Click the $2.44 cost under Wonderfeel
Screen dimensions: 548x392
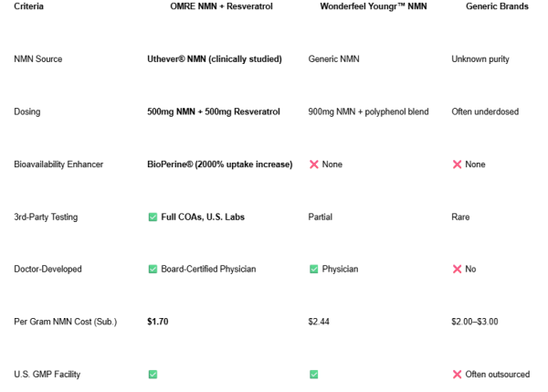319,322
